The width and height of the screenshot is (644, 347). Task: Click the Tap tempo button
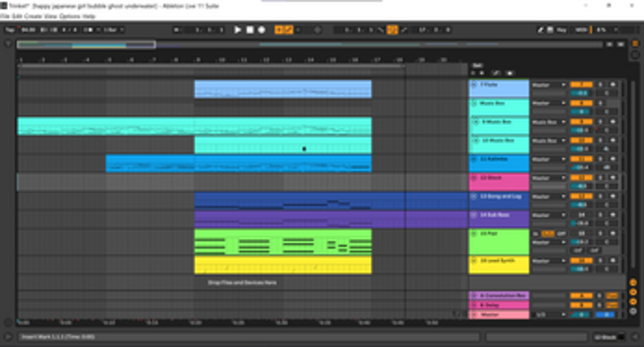click(x=10, y=30)
